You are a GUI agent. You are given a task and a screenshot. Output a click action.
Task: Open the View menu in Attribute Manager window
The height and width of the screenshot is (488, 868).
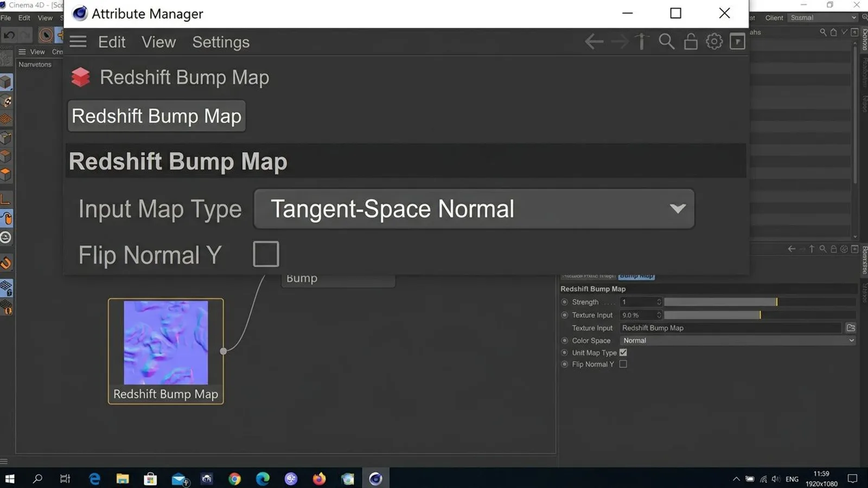point(159,42)
